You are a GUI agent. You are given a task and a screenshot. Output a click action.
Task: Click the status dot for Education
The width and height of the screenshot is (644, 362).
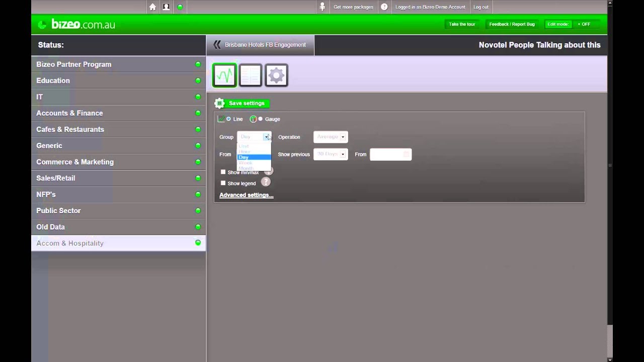pos(198,80)
